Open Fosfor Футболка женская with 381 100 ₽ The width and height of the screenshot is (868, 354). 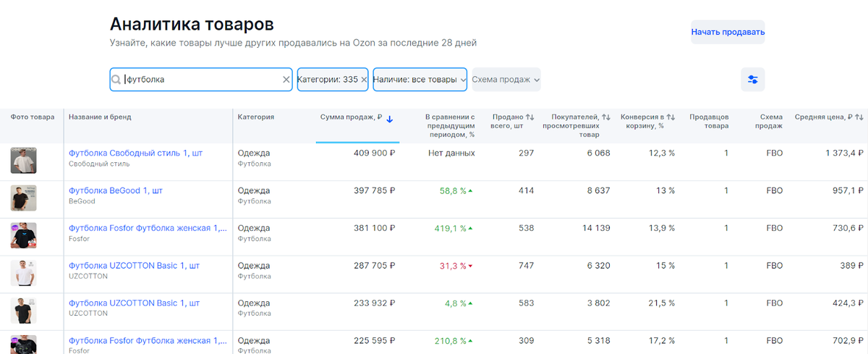[148, 228]
